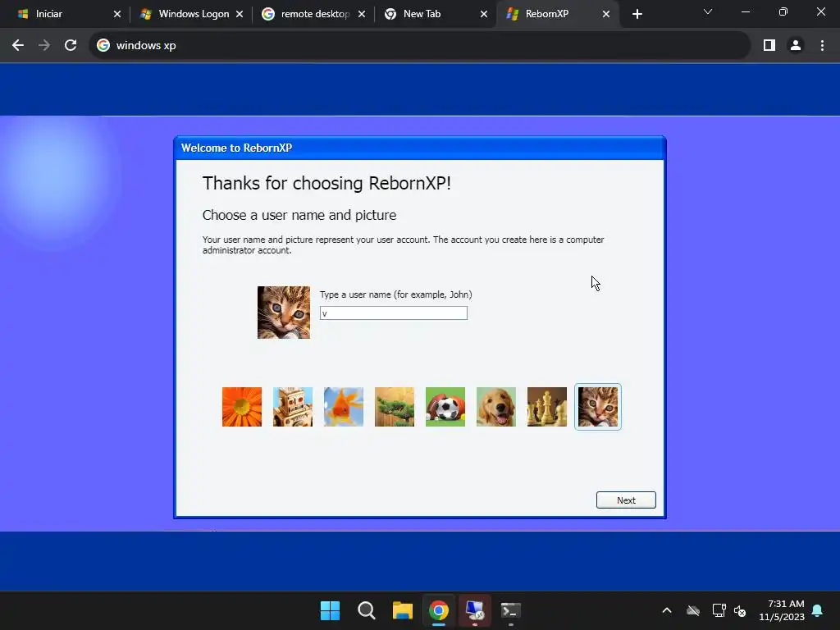Pick the golden retriever dog picture

(x=496, y=407)
